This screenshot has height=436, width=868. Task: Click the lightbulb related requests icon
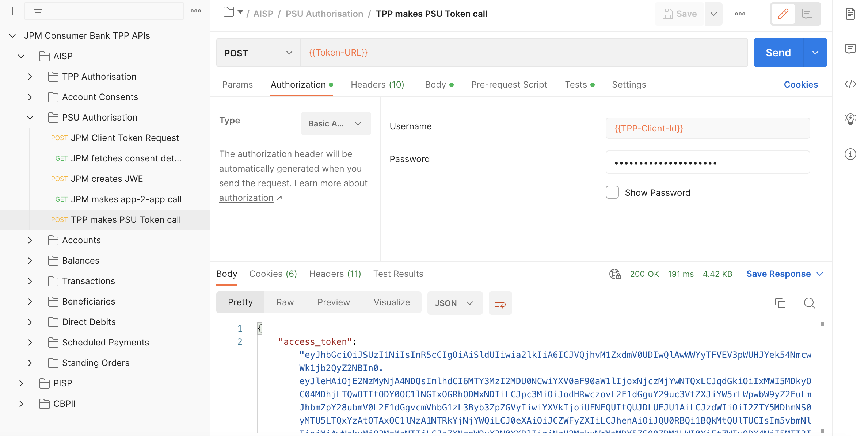coord(850,119)
